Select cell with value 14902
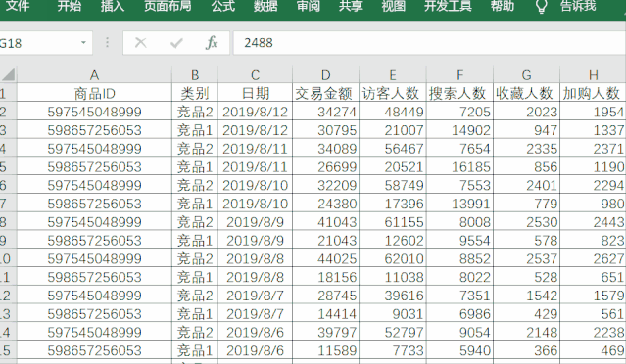 (x=459, y=130)
